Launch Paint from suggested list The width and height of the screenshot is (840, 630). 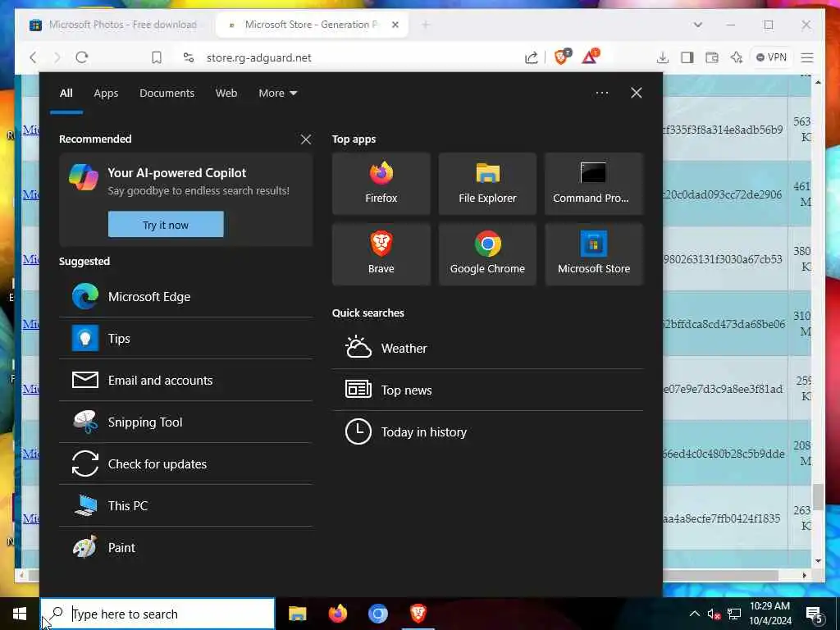(186, 547)
